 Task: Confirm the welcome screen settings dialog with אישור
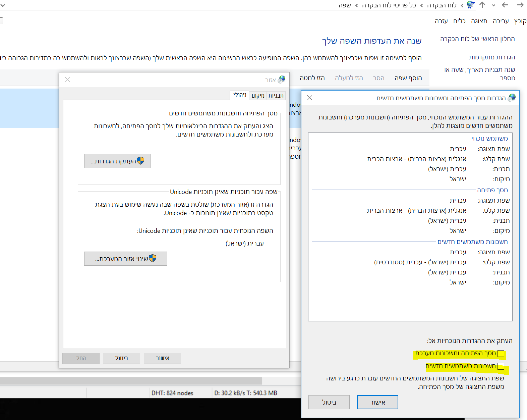(377, 402)
